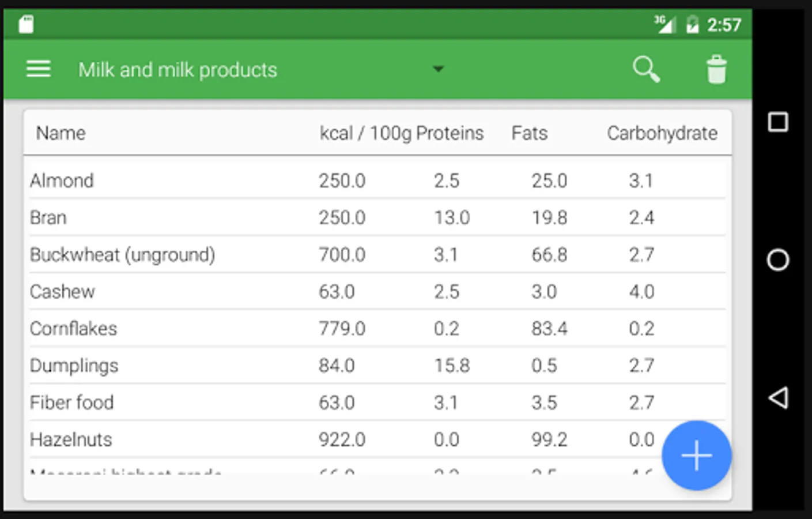Tap the search magnifier icon
Image resolution: width=812 pixels, height=519 pixels.
pyautogui.click(x=646, y=69)
